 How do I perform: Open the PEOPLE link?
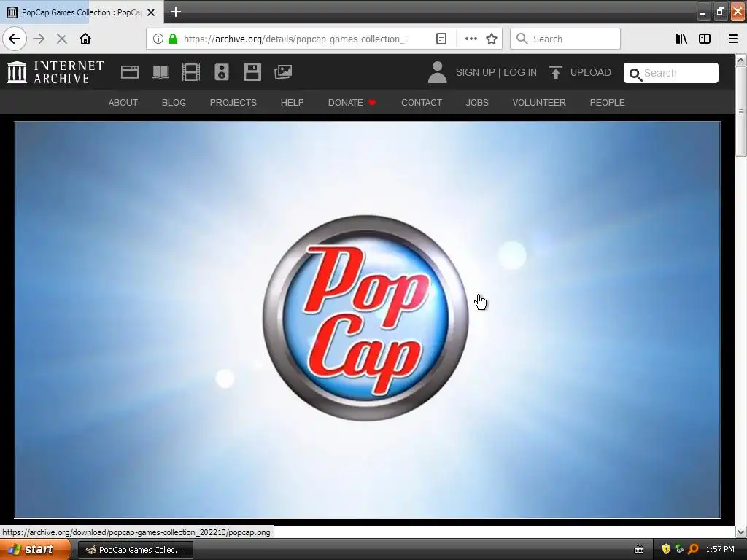pyautogui.click(x=608, y=102)
